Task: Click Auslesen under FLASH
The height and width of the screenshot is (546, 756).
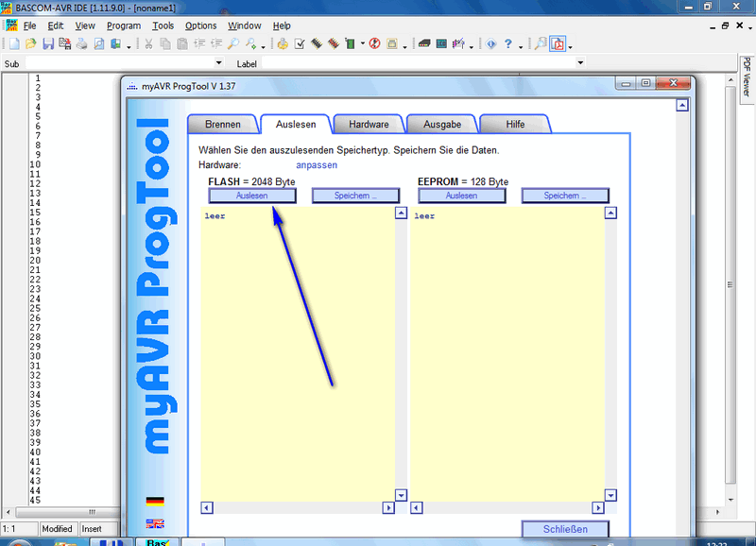Action: coord(252,196)
